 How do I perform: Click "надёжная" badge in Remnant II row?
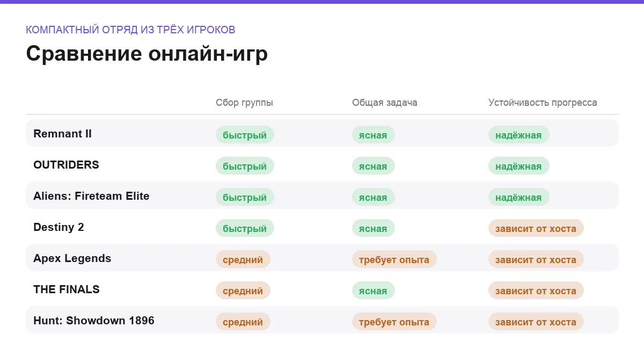(519, 135)
